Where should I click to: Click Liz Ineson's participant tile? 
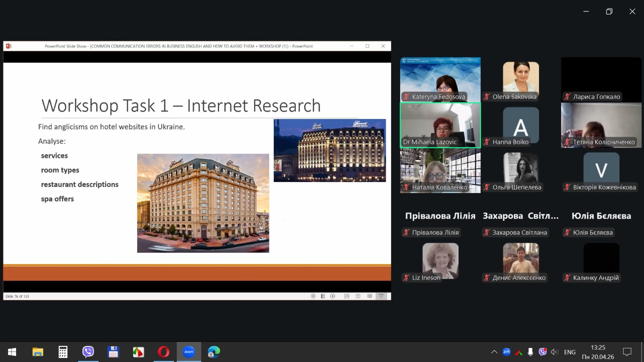(x=440, y=261)
